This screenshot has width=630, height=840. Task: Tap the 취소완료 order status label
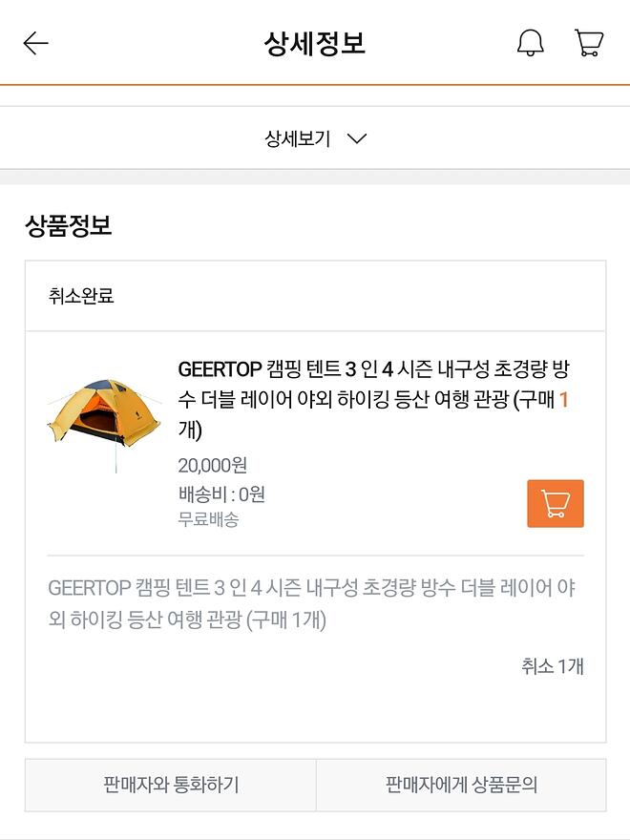pos(81,296)
